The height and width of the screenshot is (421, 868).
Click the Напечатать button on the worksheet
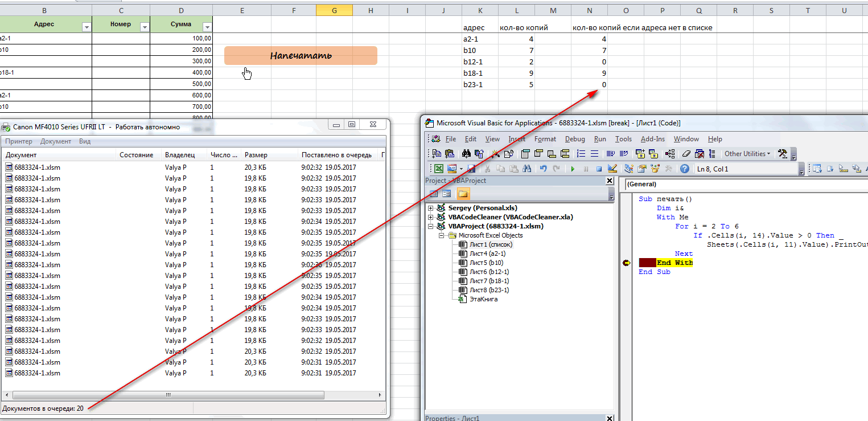pyautogui.click(x=301, y=55)
